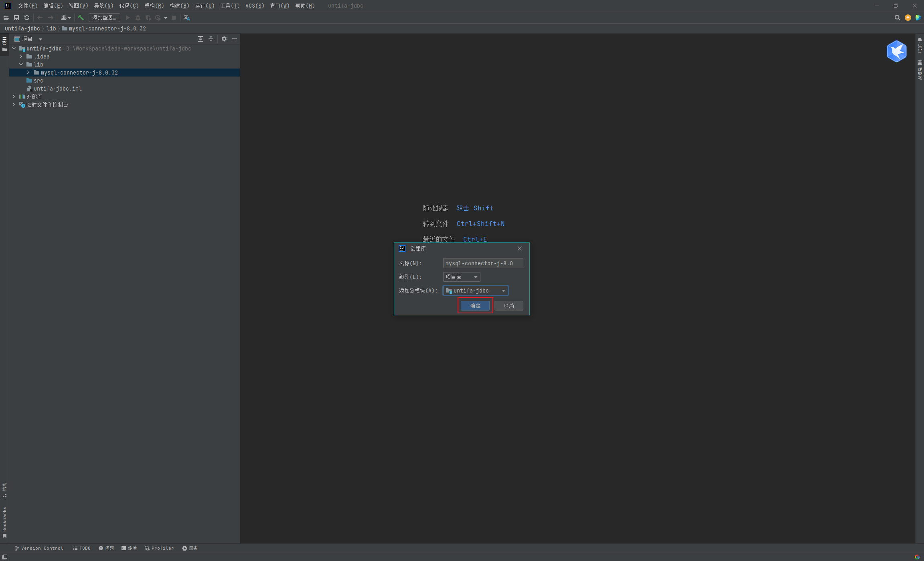Click the Expand All icon in project panel
This screenshot has width=924, height=561.
pyautogui.click(x=201, y=39)
